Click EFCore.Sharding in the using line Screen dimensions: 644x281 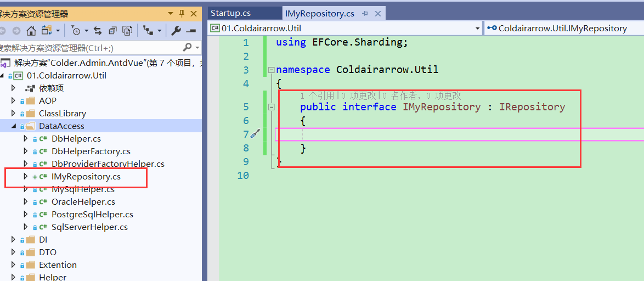[357, 42]
